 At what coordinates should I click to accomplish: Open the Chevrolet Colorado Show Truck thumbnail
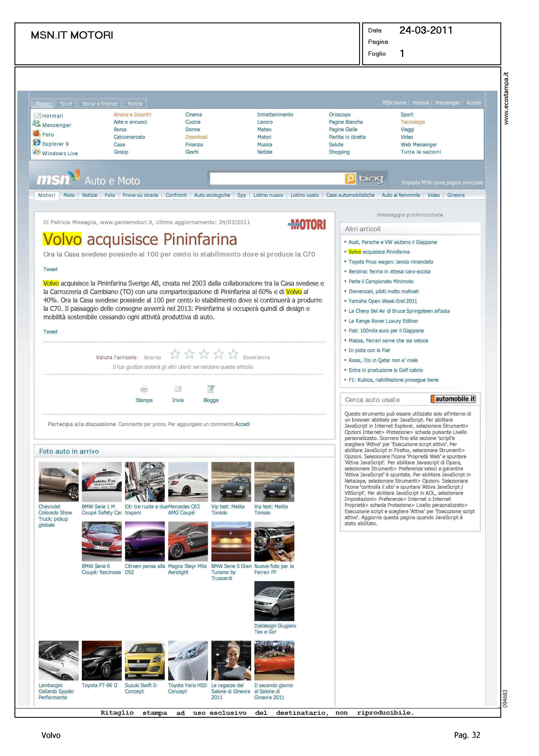pyautogui.click(x=59, y=482)
